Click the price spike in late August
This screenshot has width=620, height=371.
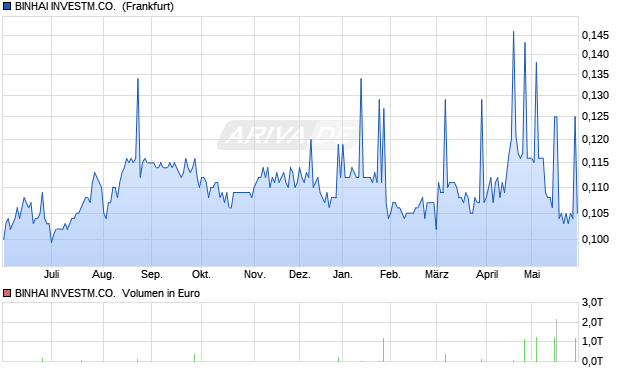(138, 79)
